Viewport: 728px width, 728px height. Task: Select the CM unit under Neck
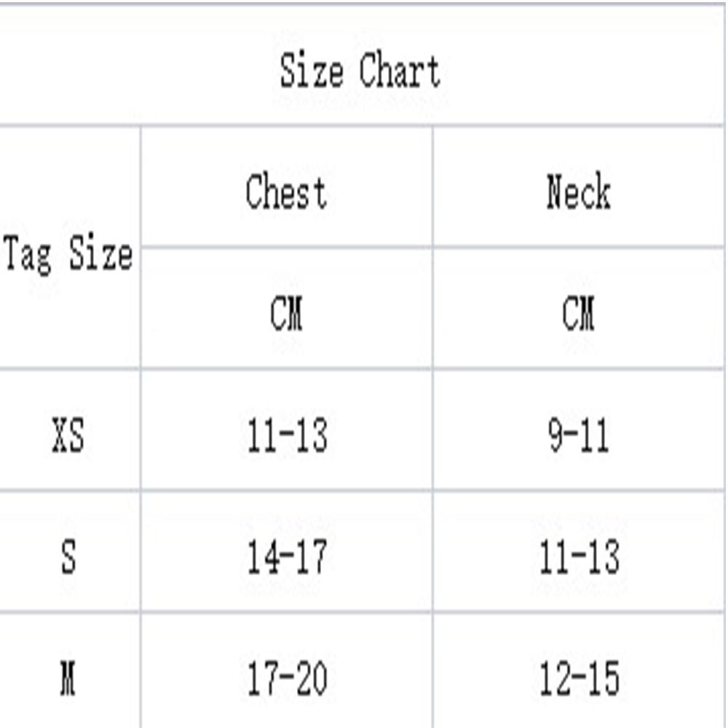579,314
